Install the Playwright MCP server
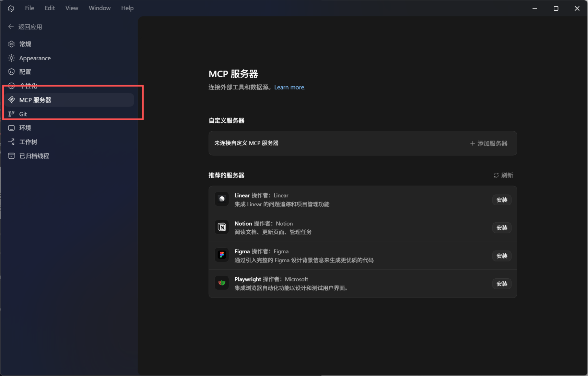Image resolution: width=588 pixels, height=376 pixels. click(x=502, y=284)
